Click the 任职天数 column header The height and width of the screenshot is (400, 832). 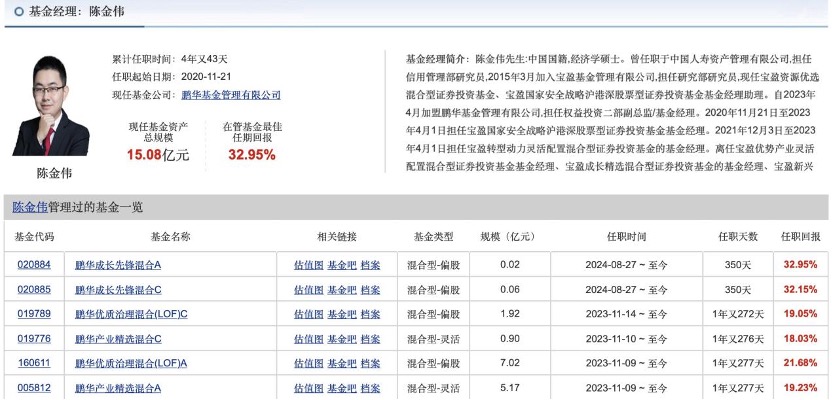pos(738,237)
